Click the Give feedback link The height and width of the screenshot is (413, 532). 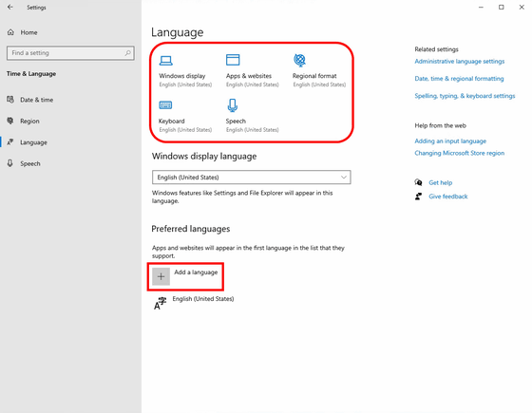click(x=448, y=197)
